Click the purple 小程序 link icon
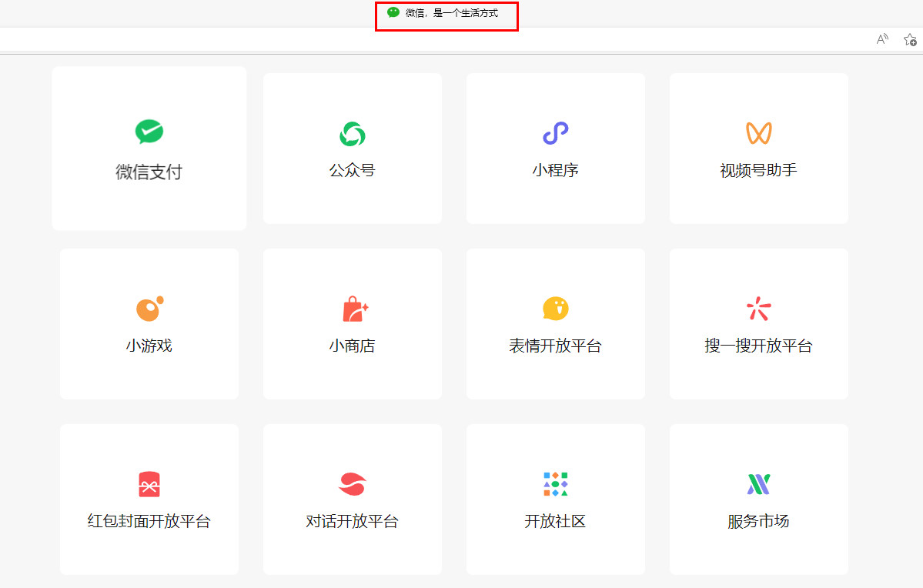 [x=556, y=133]
